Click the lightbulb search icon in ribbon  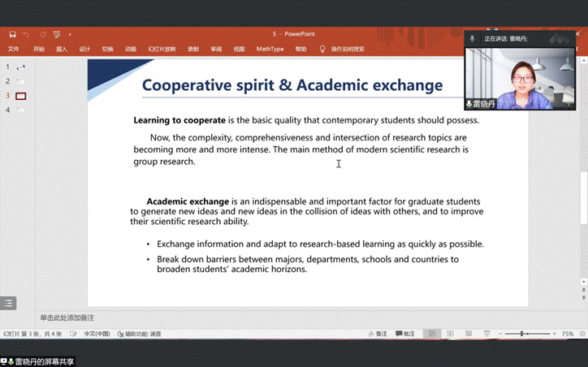[x=322, y=49]
